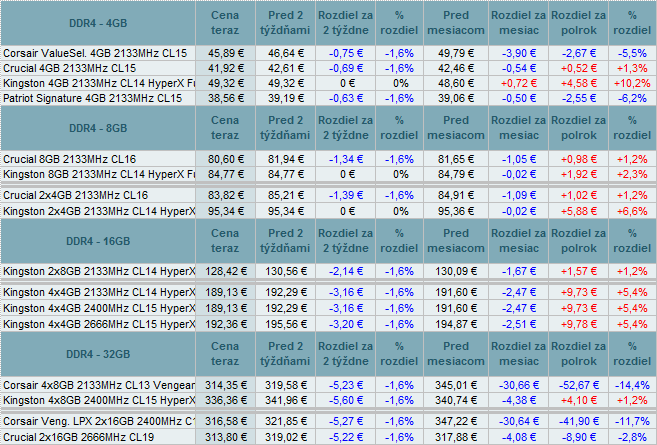Click the +5,88 € half-year difference cell

pos(579,211)
